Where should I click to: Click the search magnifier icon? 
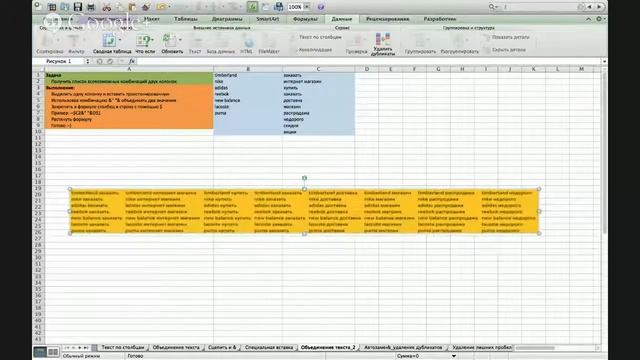click(x=491, y=7)
